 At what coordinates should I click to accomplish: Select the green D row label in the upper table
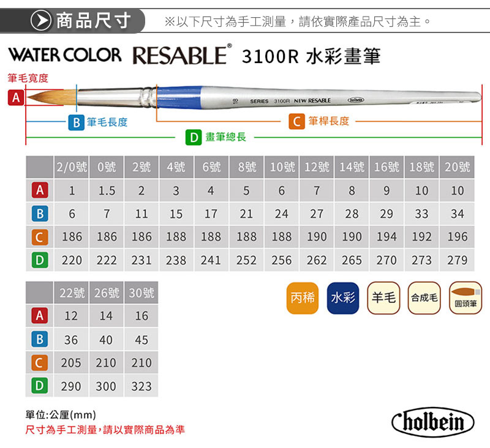(x=40, y=260)
